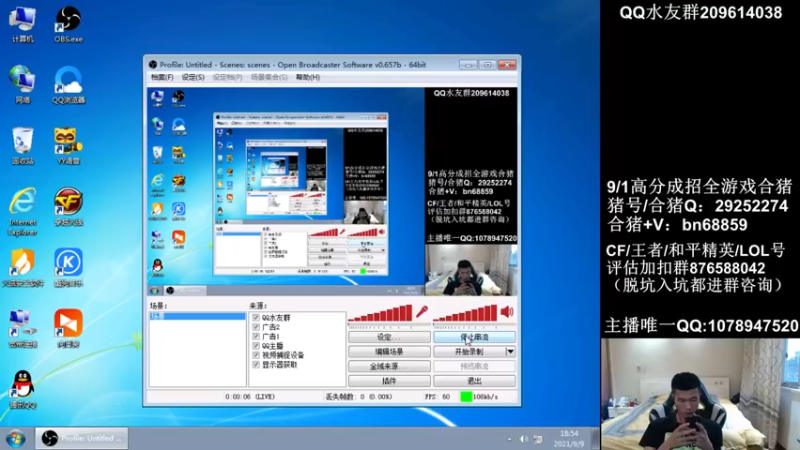Uncheck the QQ主播 source
The image size is (800, 450).
[256, 346]
